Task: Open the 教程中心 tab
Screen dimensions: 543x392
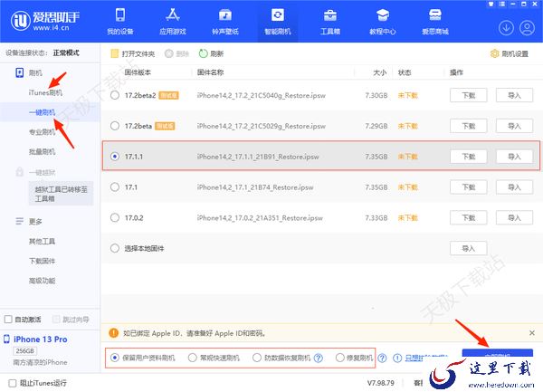Action: pos(382,22)
